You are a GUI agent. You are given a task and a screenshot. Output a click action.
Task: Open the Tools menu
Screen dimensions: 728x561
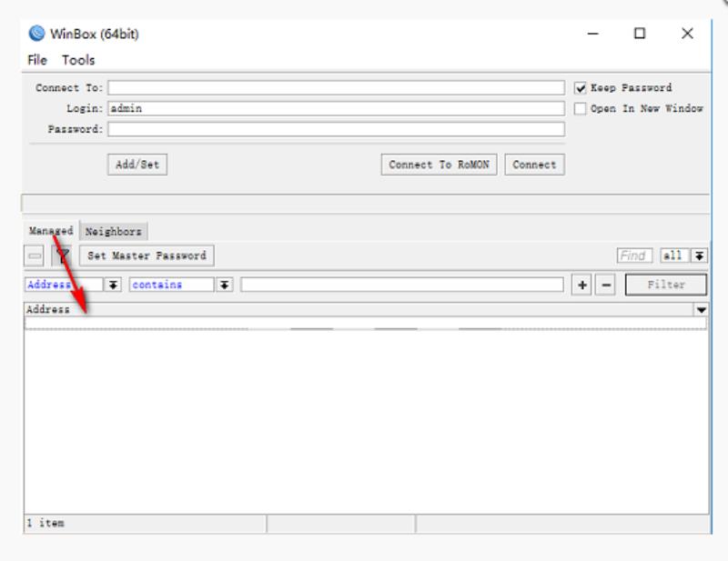point(78,60)
